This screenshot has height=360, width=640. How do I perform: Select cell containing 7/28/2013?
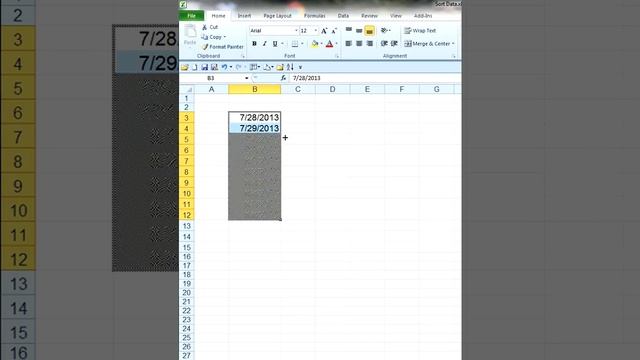(255, 118)
